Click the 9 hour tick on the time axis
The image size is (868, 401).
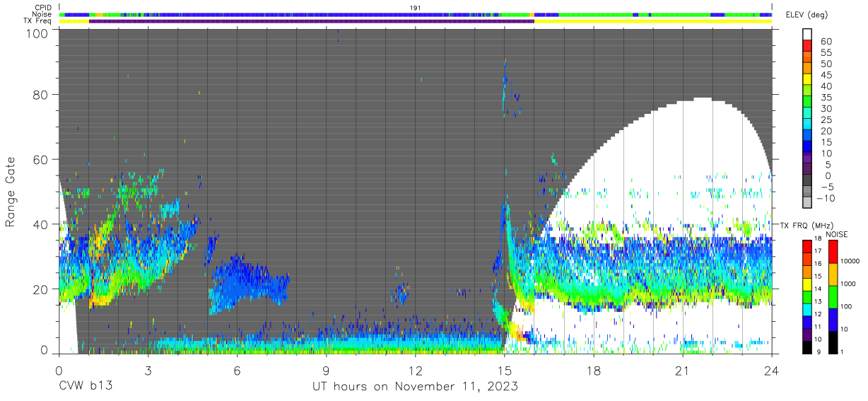coord(326,371)
